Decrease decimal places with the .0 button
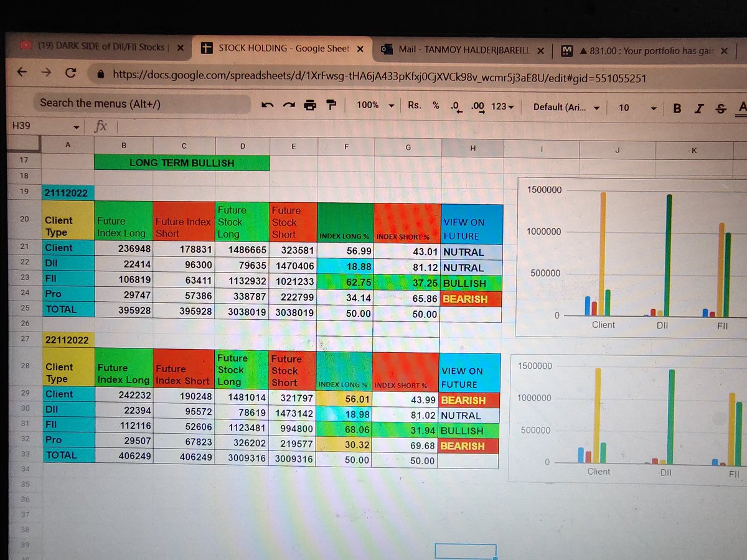 (456, 106)
